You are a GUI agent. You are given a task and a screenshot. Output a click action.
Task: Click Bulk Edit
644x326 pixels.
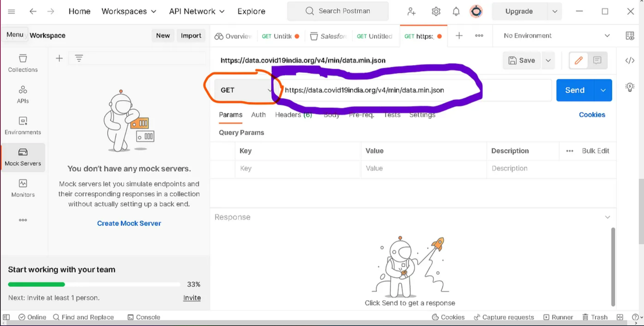596,151
